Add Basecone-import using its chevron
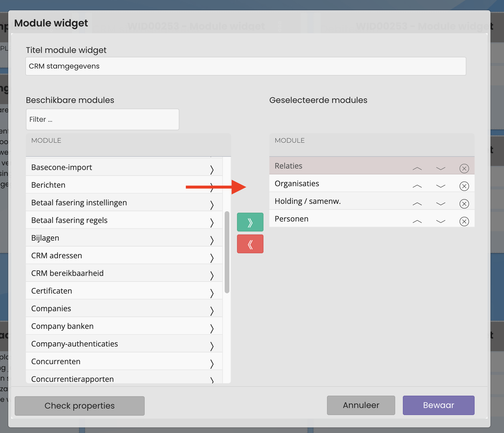 (212, 169)
